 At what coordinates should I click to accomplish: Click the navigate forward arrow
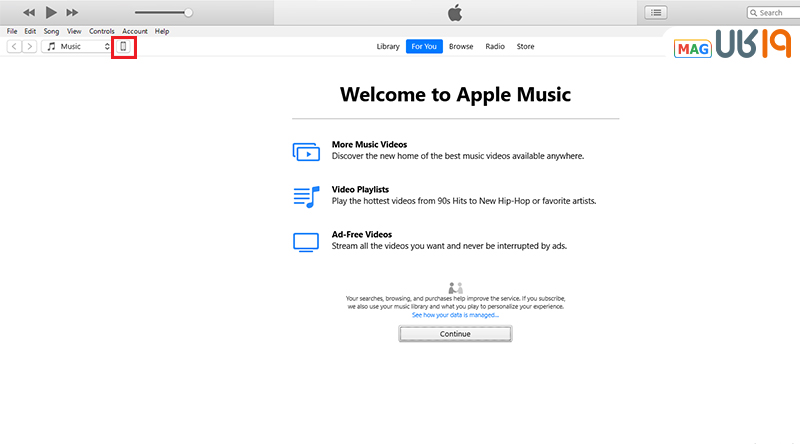[x=29, y=47]
